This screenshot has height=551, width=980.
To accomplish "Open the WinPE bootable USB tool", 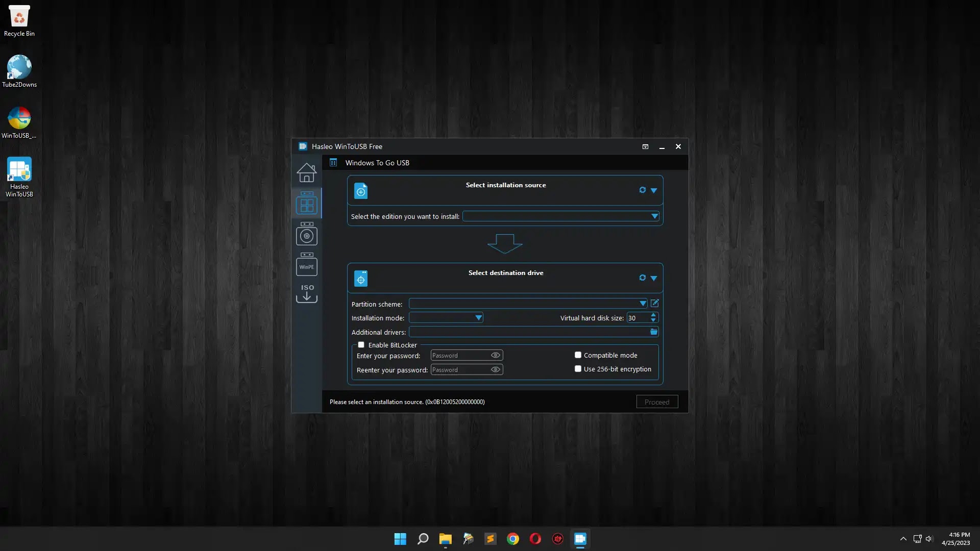I will pos(306,265).
